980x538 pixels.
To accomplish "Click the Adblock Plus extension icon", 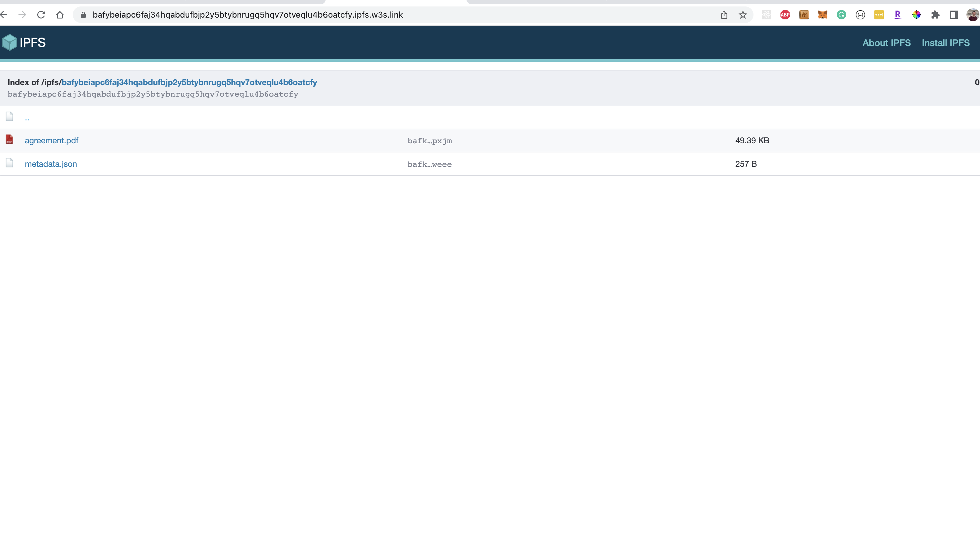I will 785,15.
